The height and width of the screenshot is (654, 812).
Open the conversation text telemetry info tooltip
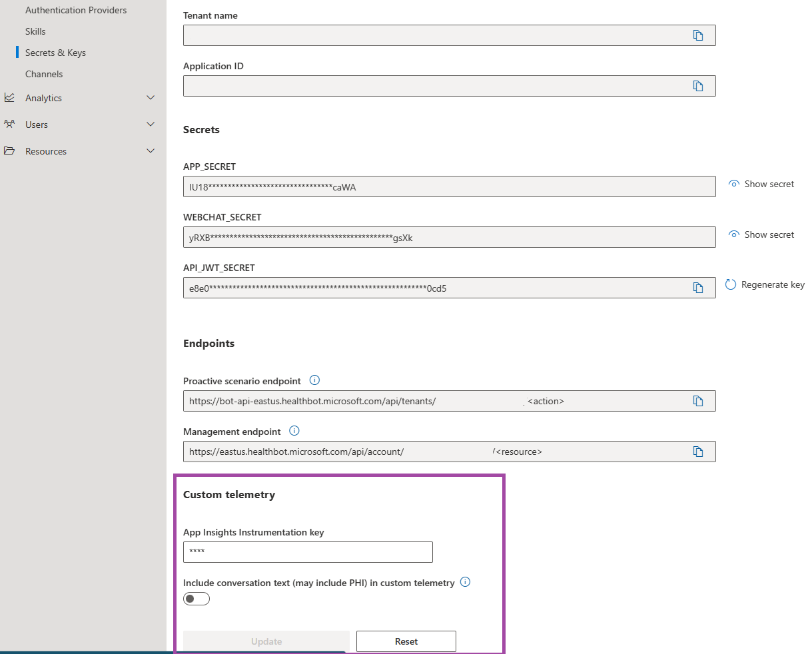tap(465, 581)
